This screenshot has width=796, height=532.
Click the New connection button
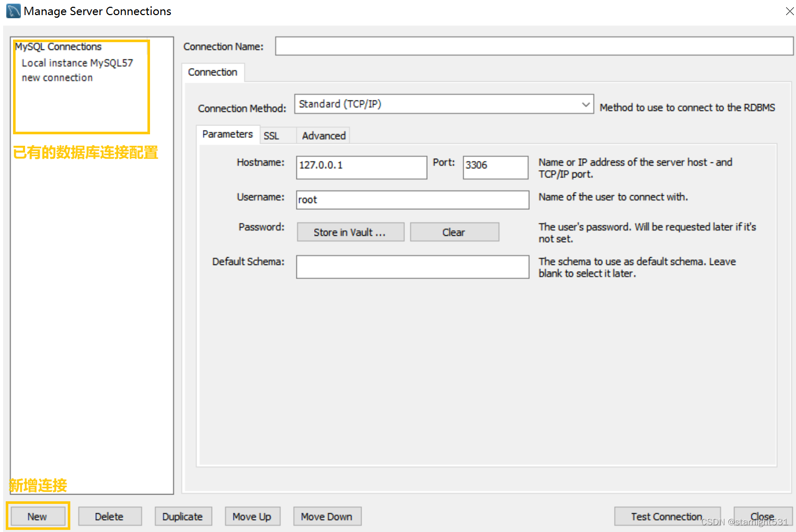coord(37,516)
